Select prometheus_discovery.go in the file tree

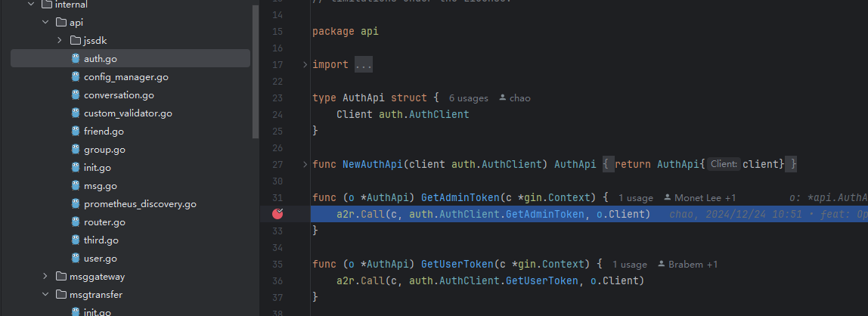(x=140, y=204)
